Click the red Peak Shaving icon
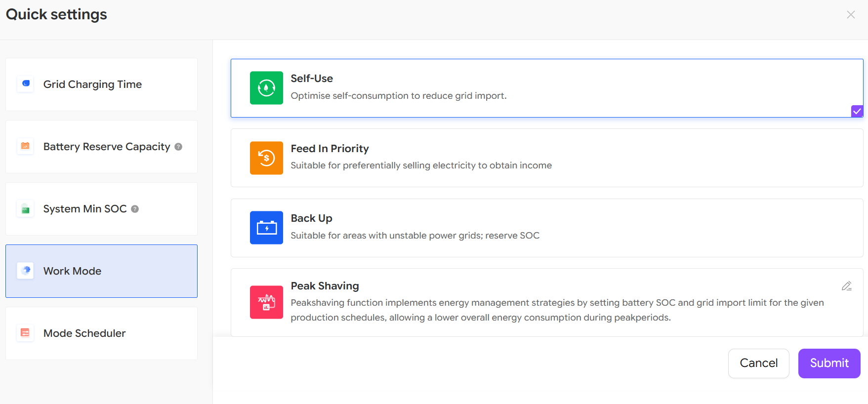Viewport: 868px width, 404px height. click(x=266, y=302)
